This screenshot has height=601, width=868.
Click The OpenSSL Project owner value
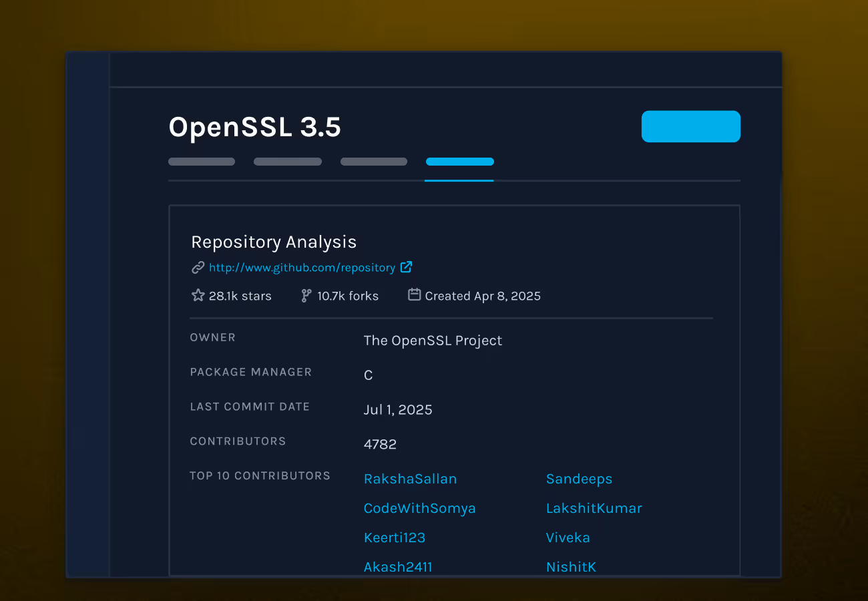433,341
